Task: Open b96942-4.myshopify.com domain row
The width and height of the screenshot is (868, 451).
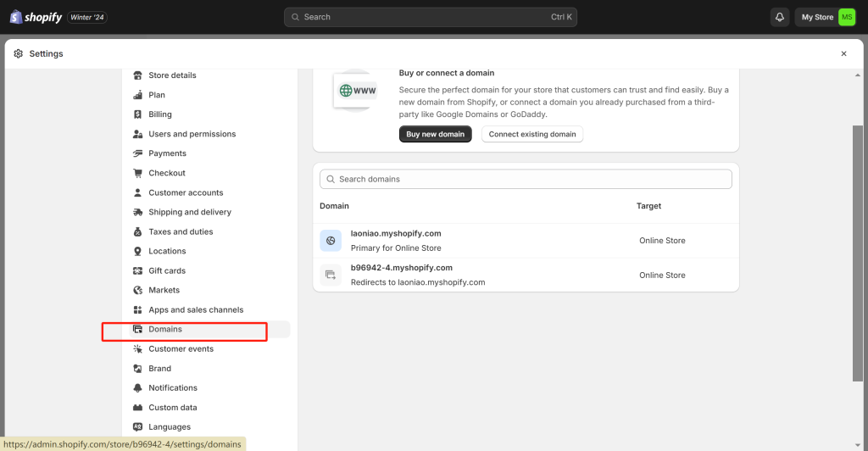Action: click(x=526, y=275)
